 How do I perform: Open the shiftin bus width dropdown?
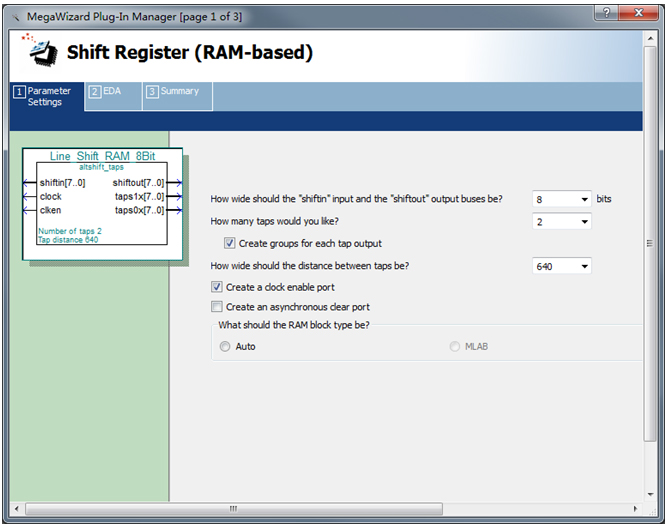click(x=561, y=199)
